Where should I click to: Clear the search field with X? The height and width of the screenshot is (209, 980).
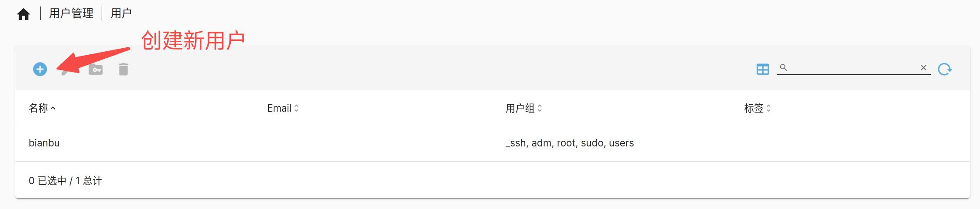[924, 67]
